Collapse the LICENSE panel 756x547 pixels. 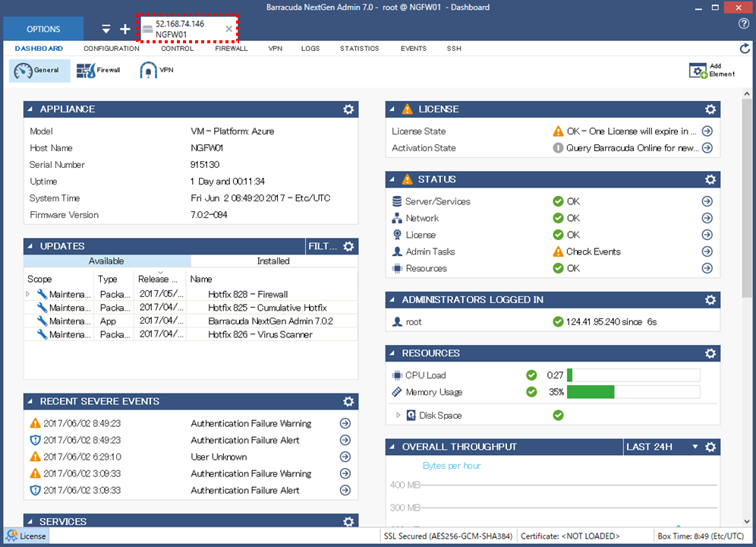392,109
